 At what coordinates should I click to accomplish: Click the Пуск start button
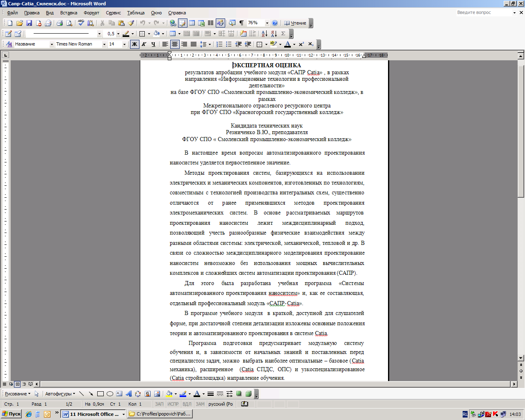point(11,414)
